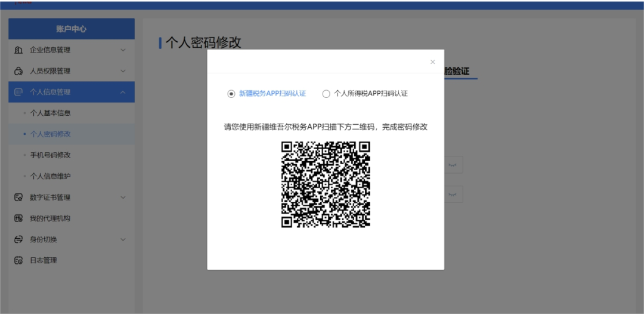Switch to the 脸验证 tab
The height and width of the screenshot is (314, 644).
[x=457, y=71]
